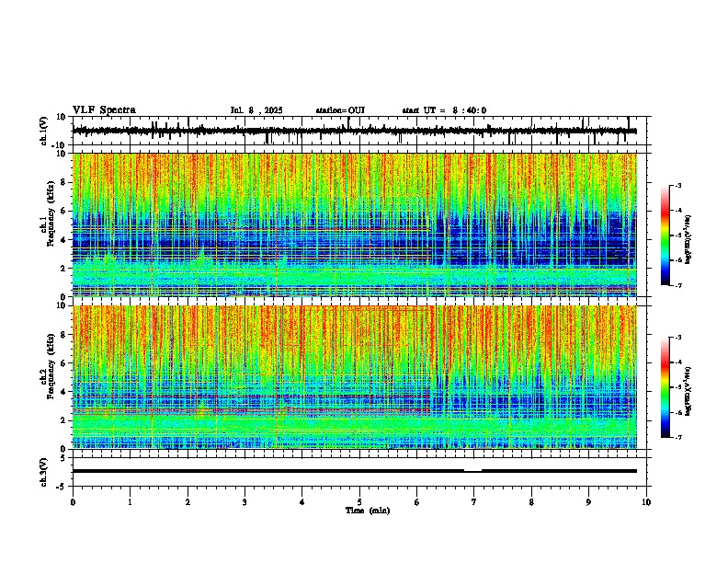728x563 pixels.
Task: Click the time axis tick label "9"
Action: click(588, 502)
